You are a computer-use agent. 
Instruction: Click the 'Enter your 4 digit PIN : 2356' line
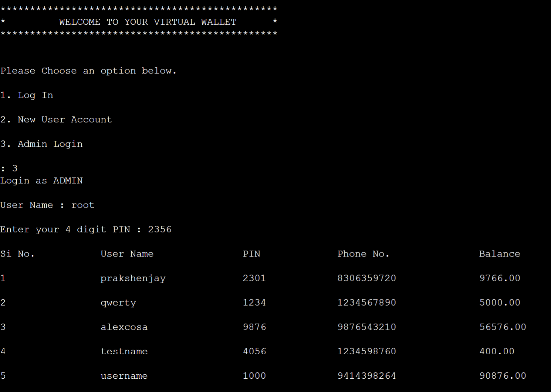tap(86, 229)
